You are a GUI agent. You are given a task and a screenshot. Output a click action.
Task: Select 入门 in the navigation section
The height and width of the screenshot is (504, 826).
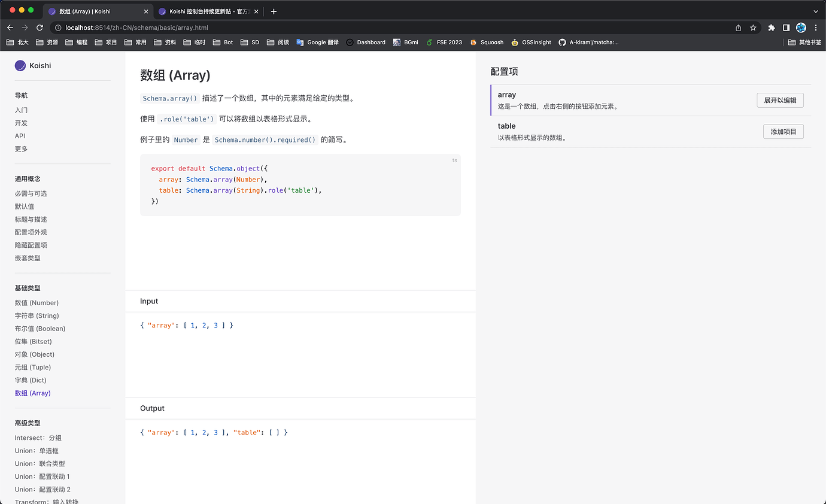coord(21,110)
